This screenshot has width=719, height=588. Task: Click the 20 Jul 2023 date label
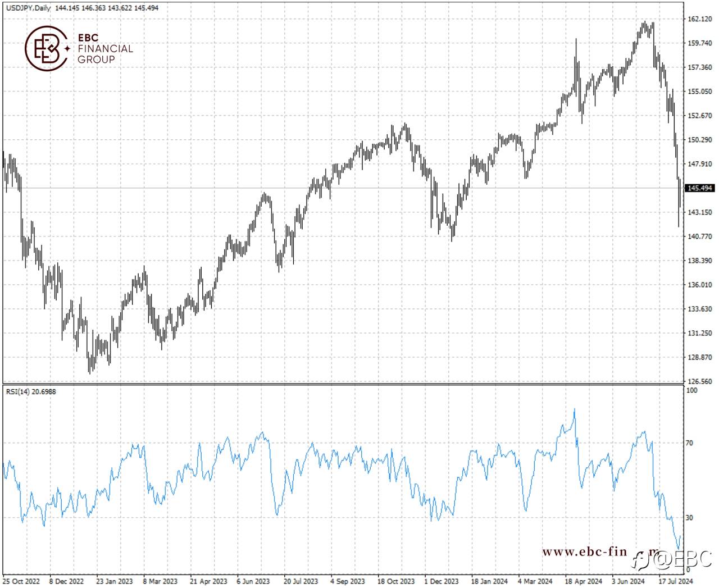301,581
